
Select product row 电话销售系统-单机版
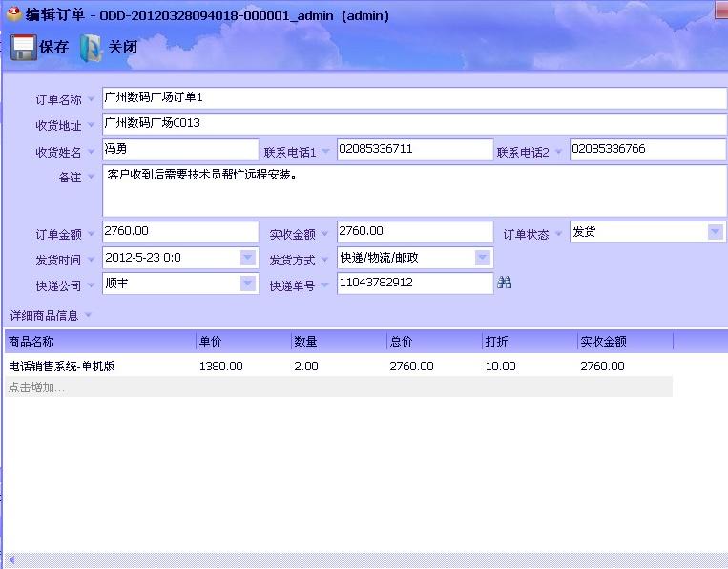(x=339, y=366)
